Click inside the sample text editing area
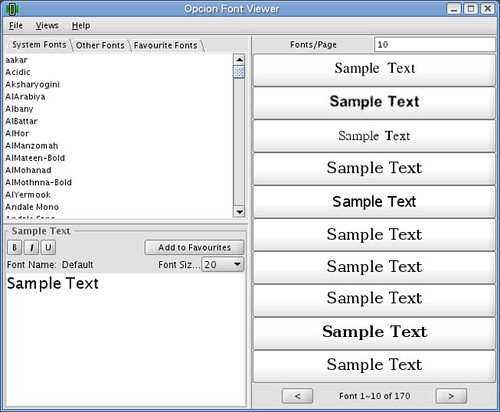Viewport: 500px width, 412px height. (x=126, y=339)
